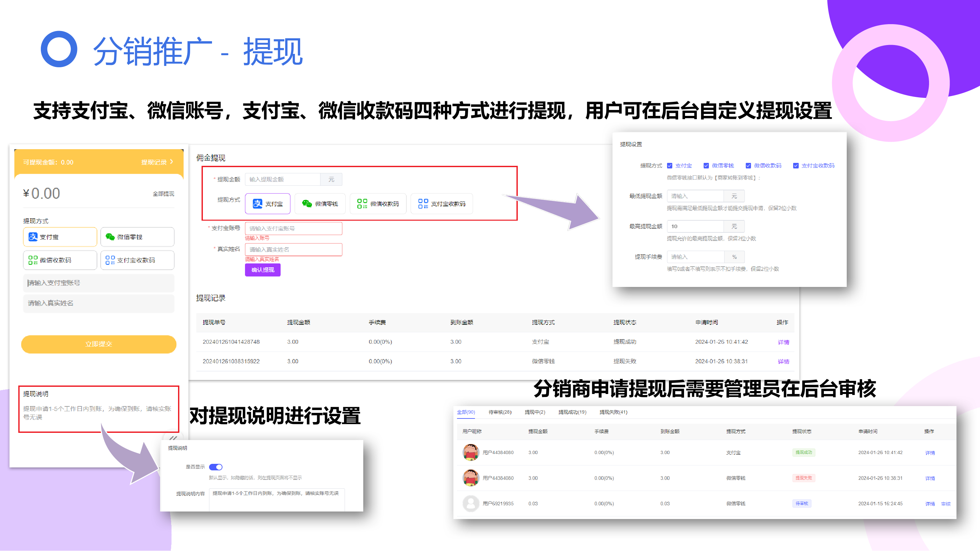Click the 全部提现 link on mobile panel
The image size is (980, 551).
click(x=163, y=194)
